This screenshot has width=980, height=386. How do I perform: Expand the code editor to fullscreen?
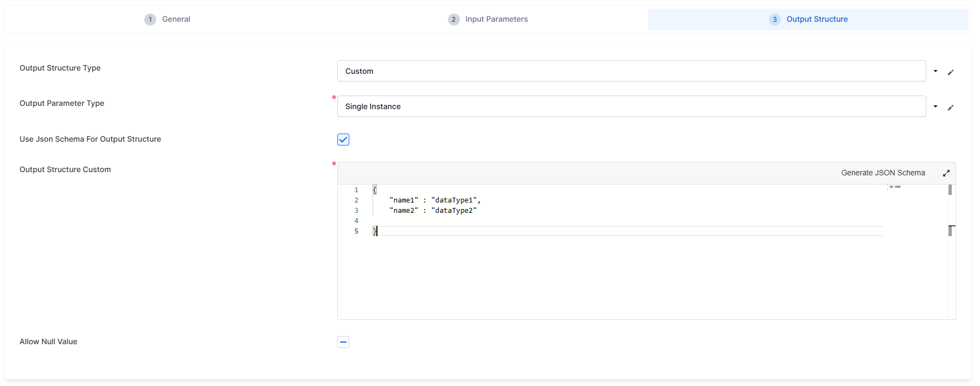(x=946, y=173)
